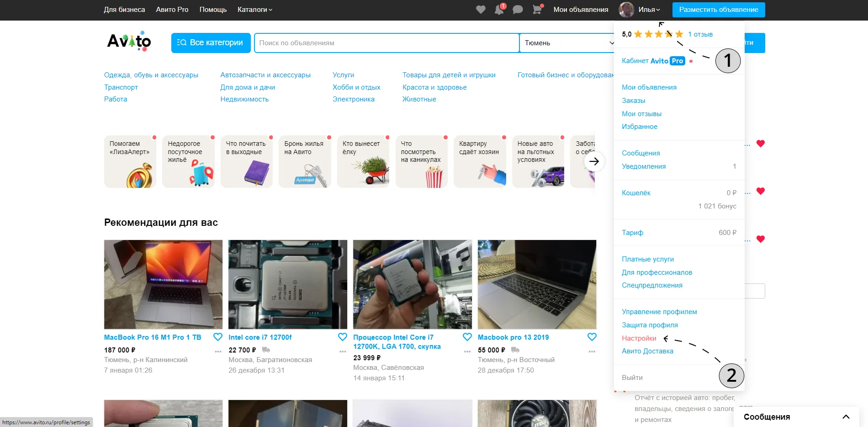The image size is (868, 427).
Task: Click the Avito logo
Action: [129, 41]
